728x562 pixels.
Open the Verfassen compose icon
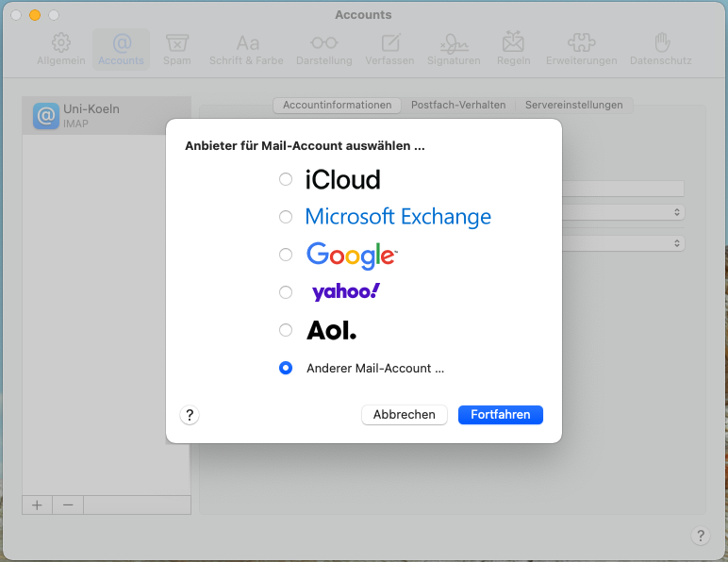click(x=390, y=42)
